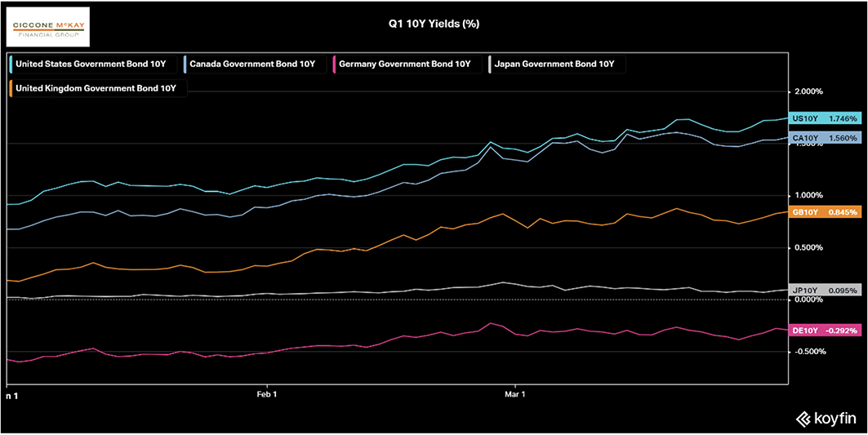Viewport: 868px width, 435px height.
Task: Click the orange United Kingdom legend color marker
Action: pyautogui.click(x=11, y=88)
